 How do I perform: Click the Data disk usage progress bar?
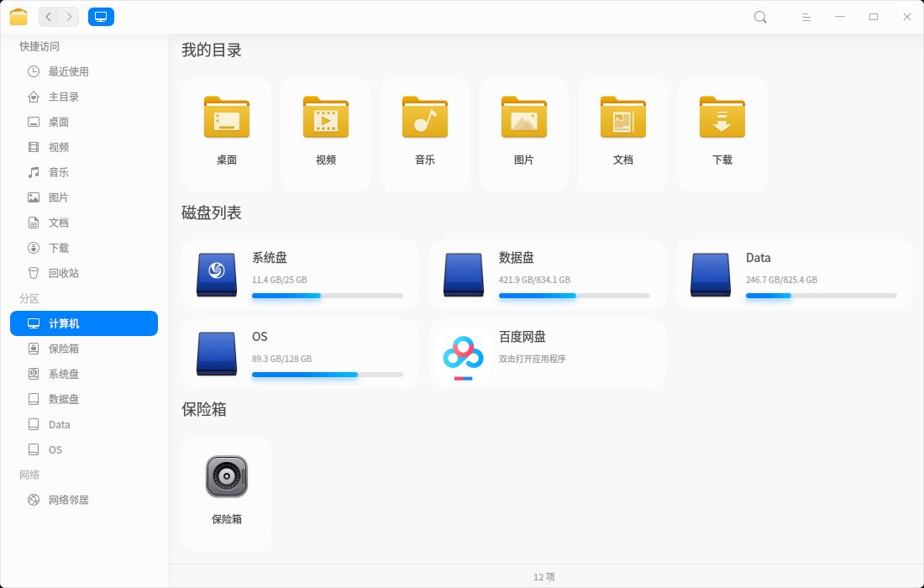click(x=822, y=296)
